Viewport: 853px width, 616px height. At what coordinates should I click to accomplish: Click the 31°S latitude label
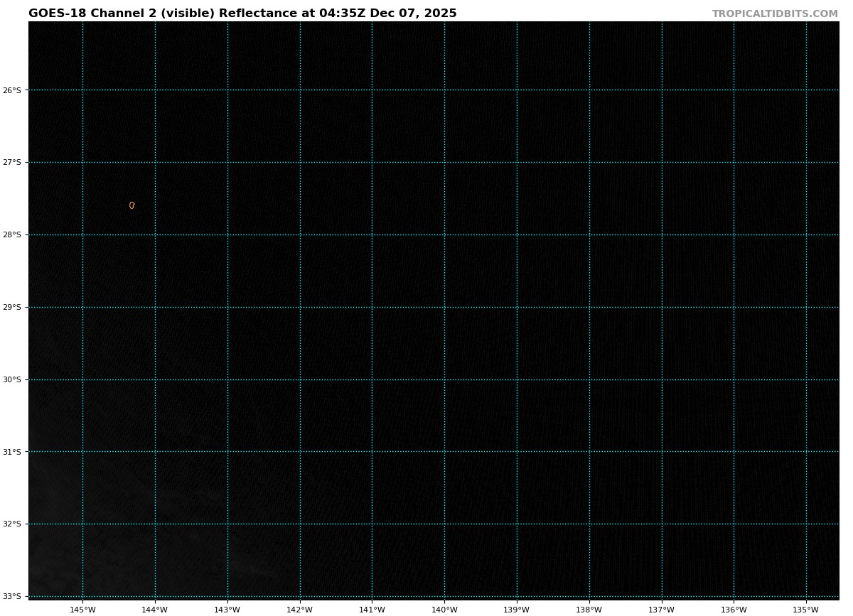coord(12,452)
